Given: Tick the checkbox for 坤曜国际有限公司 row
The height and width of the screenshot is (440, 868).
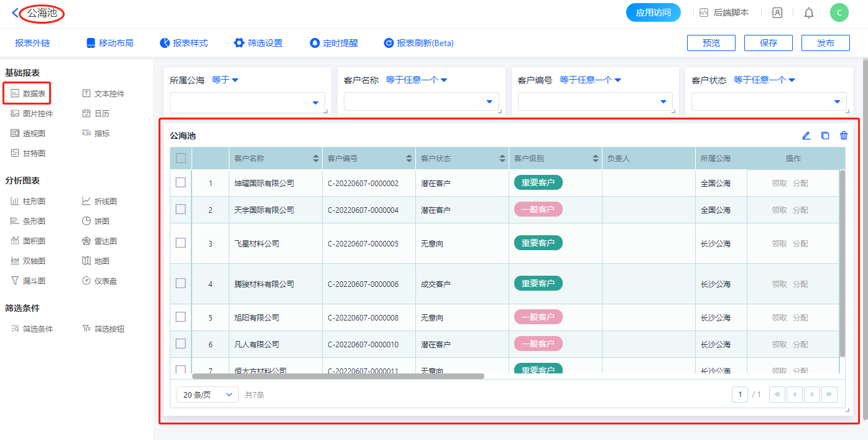Looking at the screenshot, I should [181, 182].
